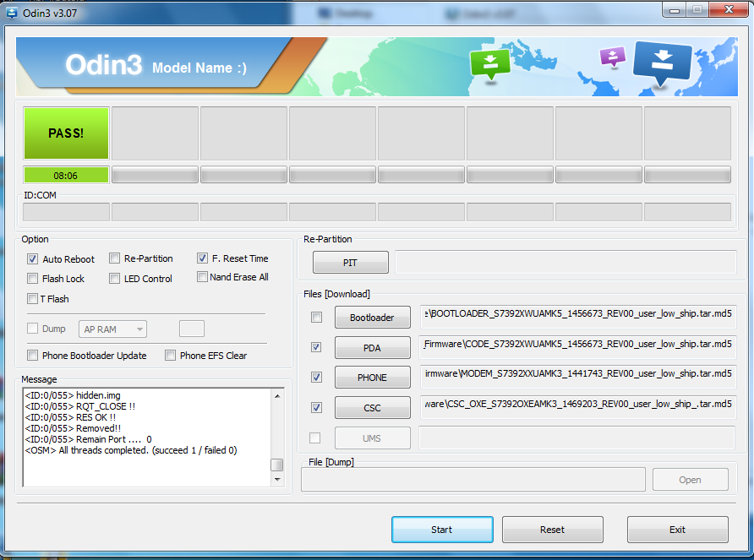This screenshot has width=754, height=560.
Task: Click the 'Removed!!' log line
Action: pos(73,428)
